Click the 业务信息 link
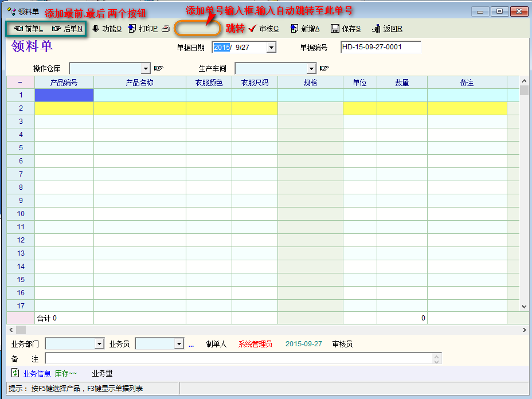532x399 pixels. point(37,374)
